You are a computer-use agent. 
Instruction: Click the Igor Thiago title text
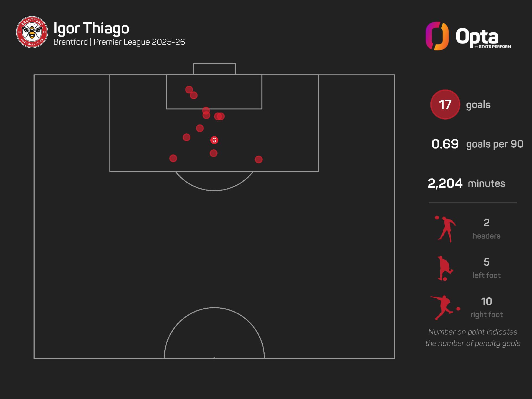91,28
